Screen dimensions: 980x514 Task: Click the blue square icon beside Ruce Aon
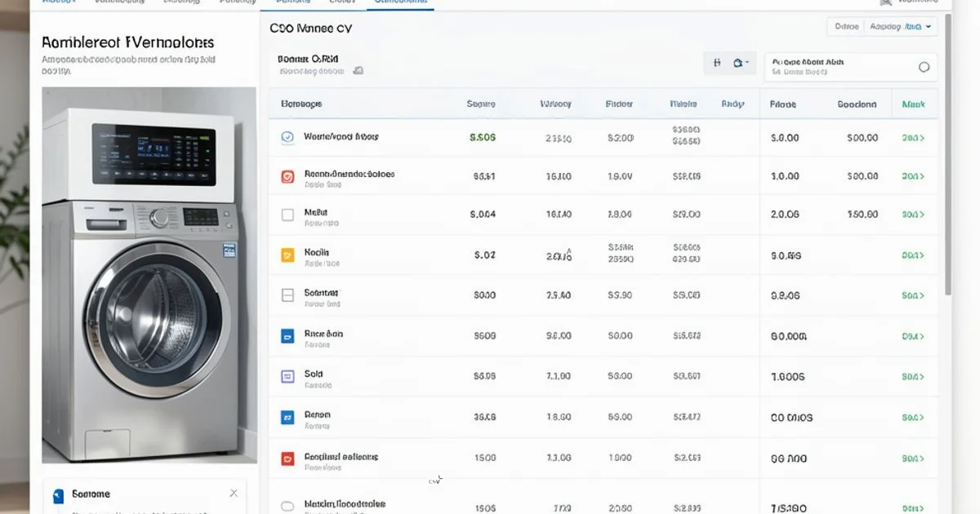[x=287, y=335]
